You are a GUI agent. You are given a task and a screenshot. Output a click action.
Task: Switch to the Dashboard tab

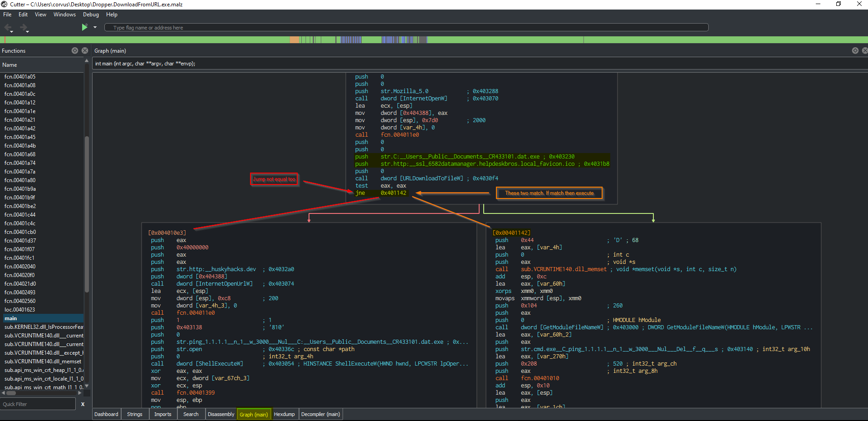point(106,414)
